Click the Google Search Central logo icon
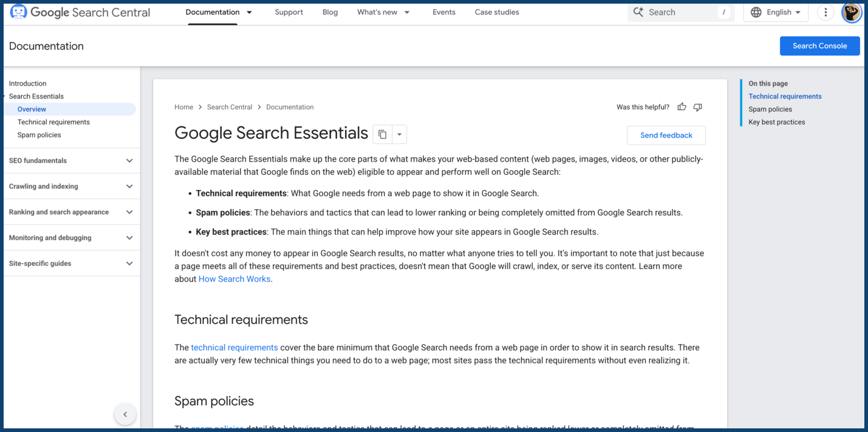Screen dimensions: 868x432 point(18,12)
